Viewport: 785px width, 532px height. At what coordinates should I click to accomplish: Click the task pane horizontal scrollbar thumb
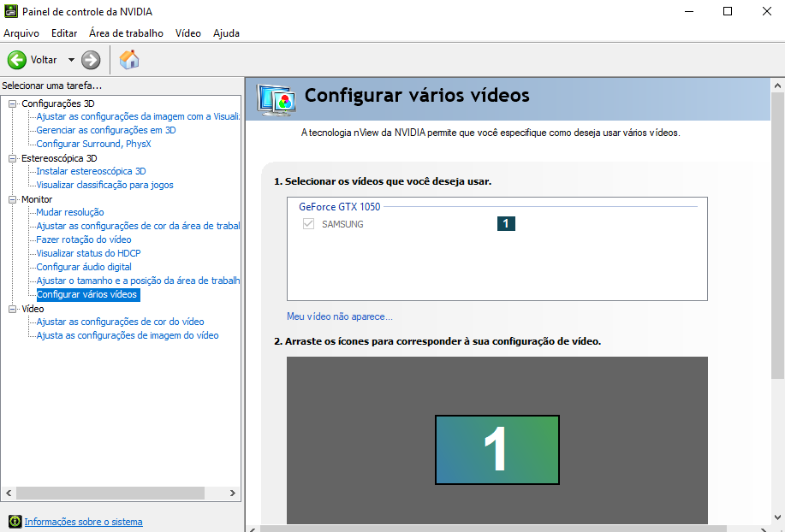[x=110, y=493]
